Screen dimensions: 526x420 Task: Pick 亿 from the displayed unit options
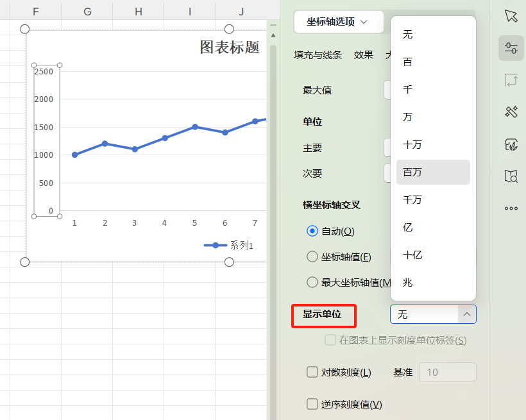407,227
